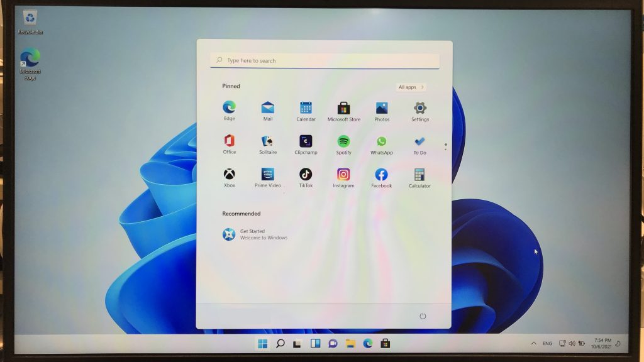The width and height of the screenshot is (644, 362).
Task: Go to next pinned apps page dots
Action: pos(445,146)
